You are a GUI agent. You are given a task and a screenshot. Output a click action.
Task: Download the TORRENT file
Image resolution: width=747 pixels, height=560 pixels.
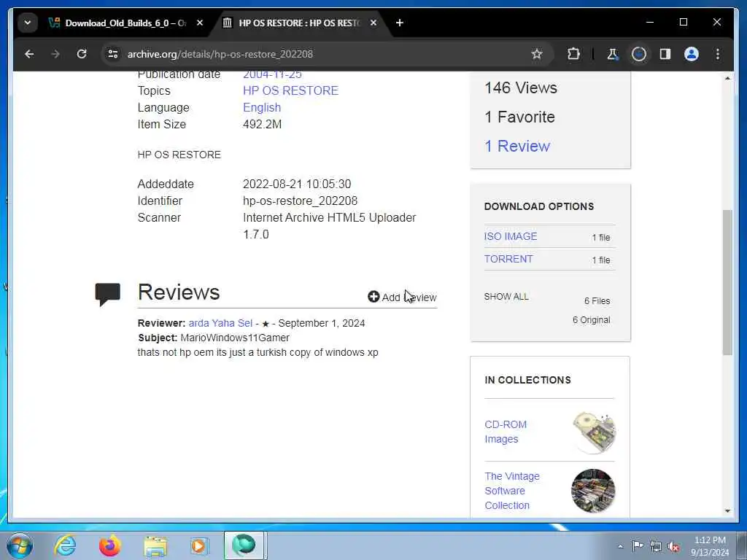[508, 259]
